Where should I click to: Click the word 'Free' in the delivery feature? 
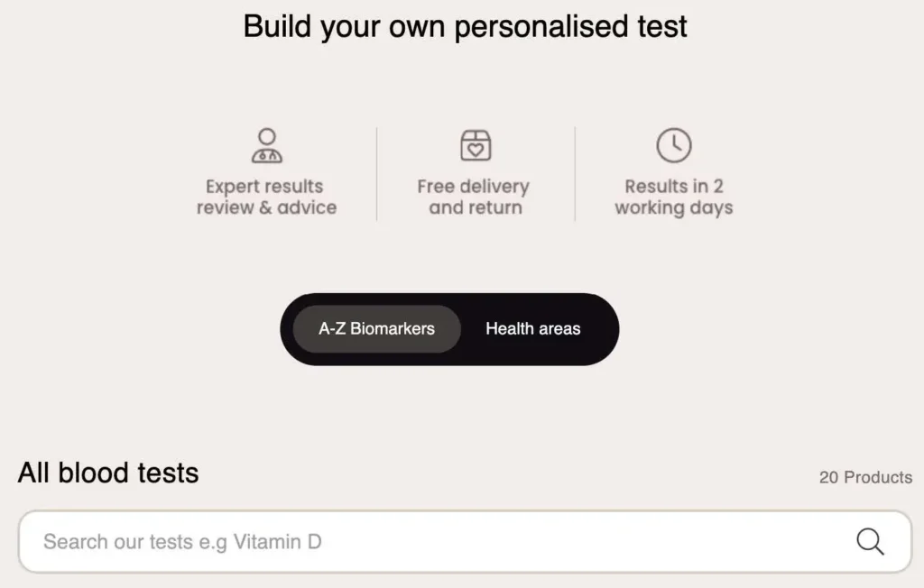pos(436,187)
